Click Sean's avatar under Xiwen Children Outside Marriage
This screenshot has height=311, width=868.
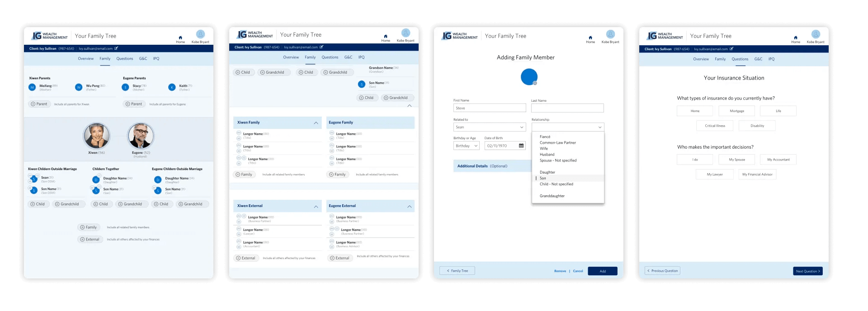tap(34, 179)
